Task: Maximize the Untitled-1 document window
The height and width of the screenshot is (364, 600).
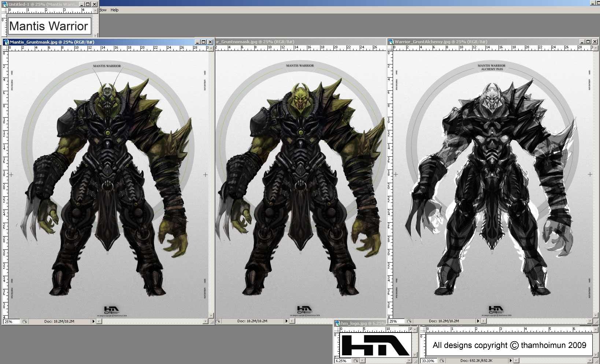Action: coord(88,4)
